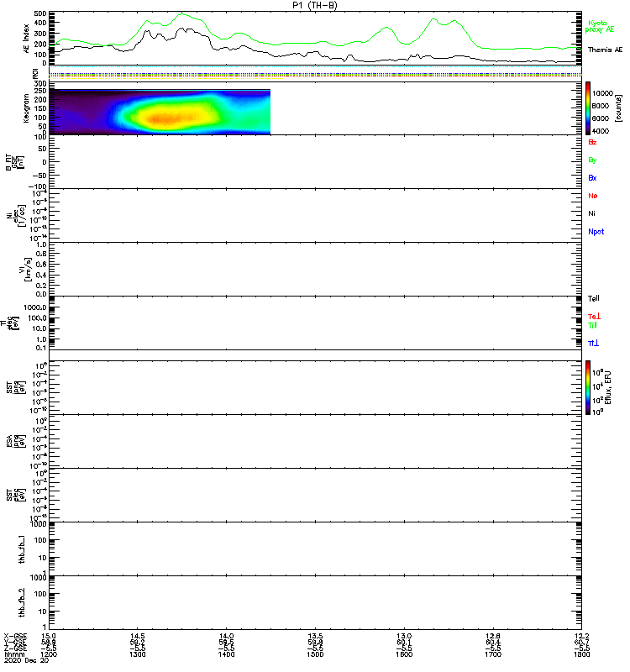
Task: Click the 'B_FIT GSE [nT]' axis label
Action: pos(15,162)
